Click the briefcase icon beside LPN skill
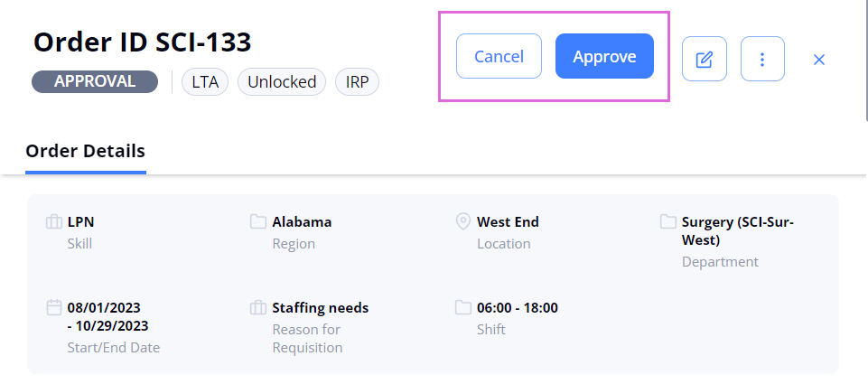Screen dimensions: 868x384 pyautogui.click(x=53, y=223)
